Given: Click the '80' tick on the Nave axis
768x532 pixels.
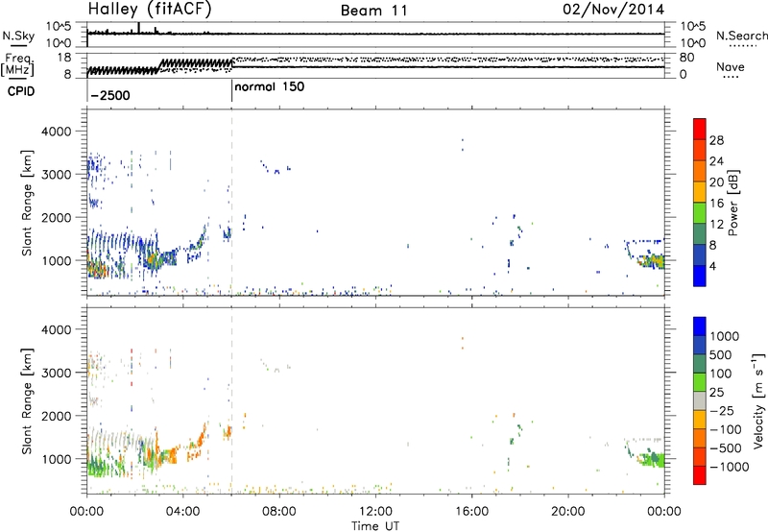Looking at the screenshot, I should (x=686, y=58).
